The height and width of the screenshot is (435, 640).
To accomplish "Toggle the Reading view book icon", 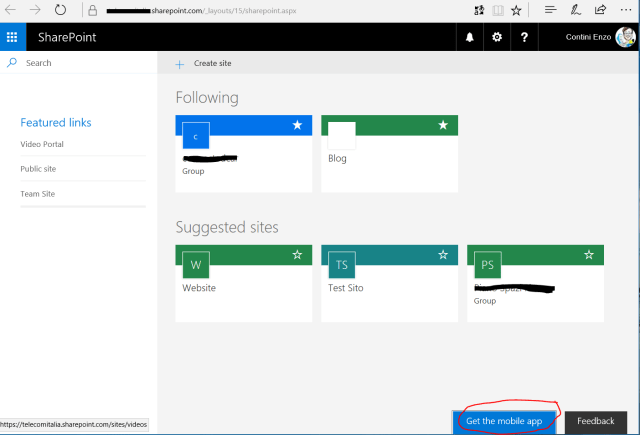I will [x=498, y=10].
